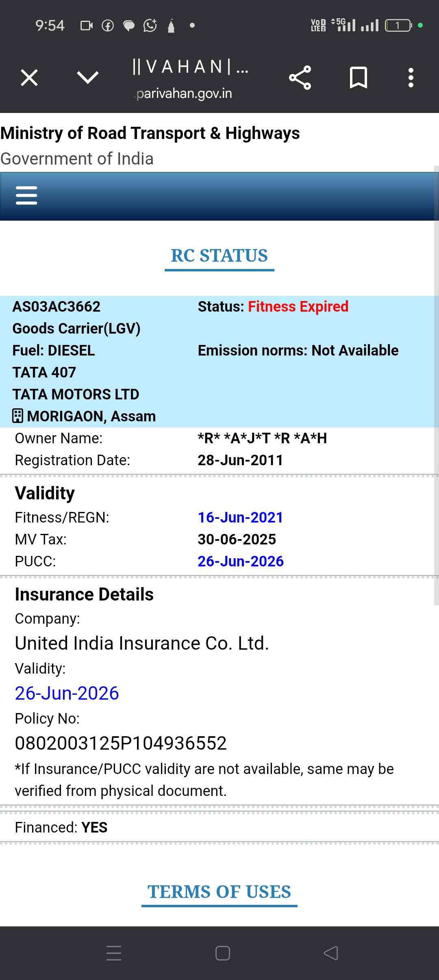Tap the Android home button
The image size is (439, 980).
point(222,953)
